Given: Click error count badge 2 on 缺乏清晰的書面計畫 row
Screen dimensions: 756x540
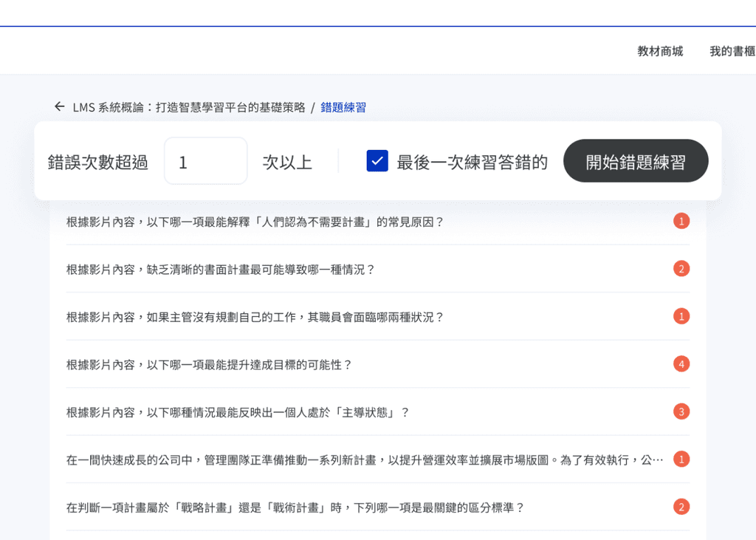Looking at the screenshot, I should [x=681, y=269].
